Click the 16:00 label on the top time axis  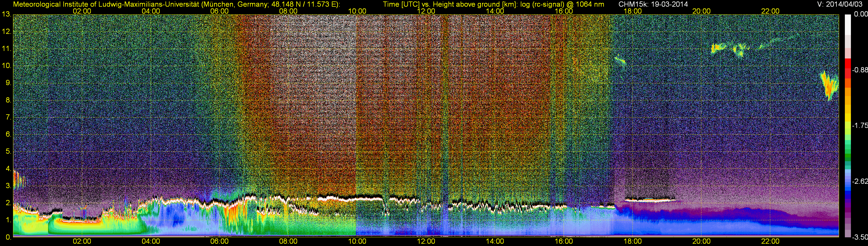(564, 11)
